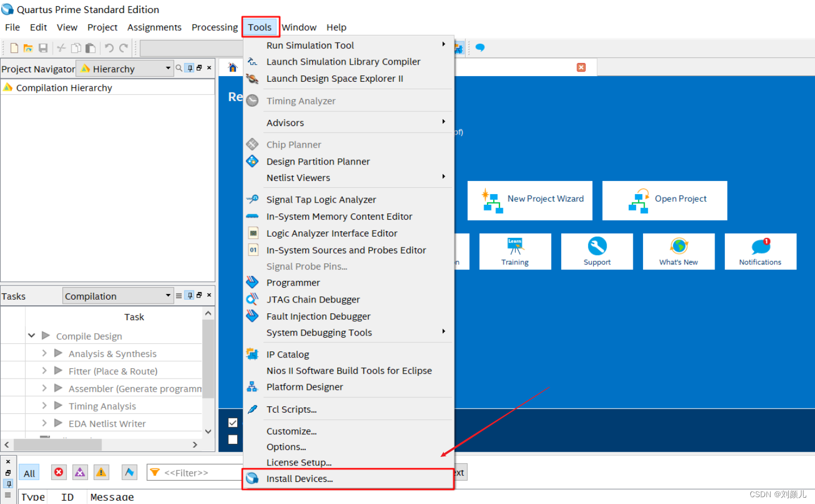Image resolution: width=815 pixels, height=504 pixels.
Task: Open Netlist Viewers submenu
Action: click(348, 178)
